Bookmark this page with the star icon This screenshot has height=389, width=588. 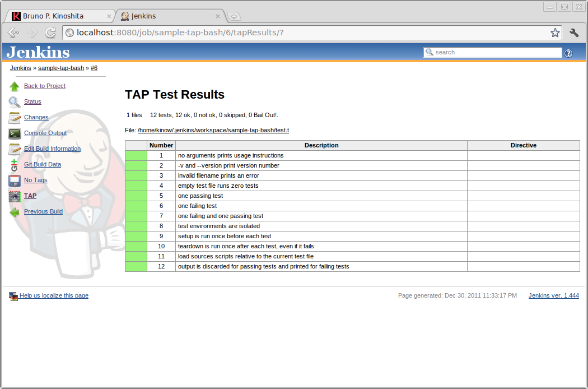[x=555, y=33]
